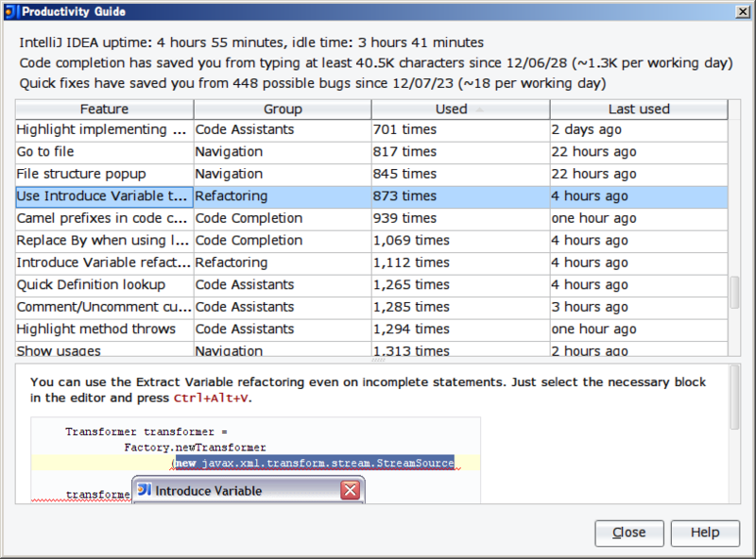Click the '1,069 times' cell
This screenshot has width=756, height=559.
click(460, 241)
